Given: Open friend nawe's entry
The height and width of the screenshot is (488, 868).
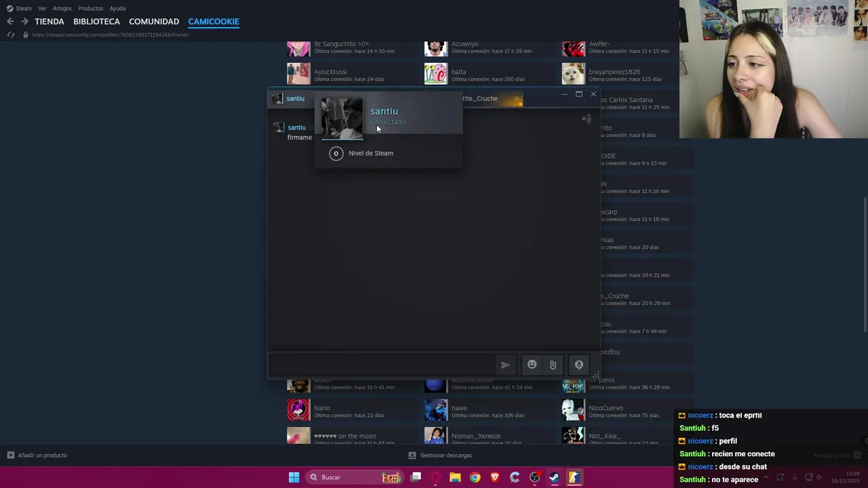Looking at the screenshot, I should (490, 411).
